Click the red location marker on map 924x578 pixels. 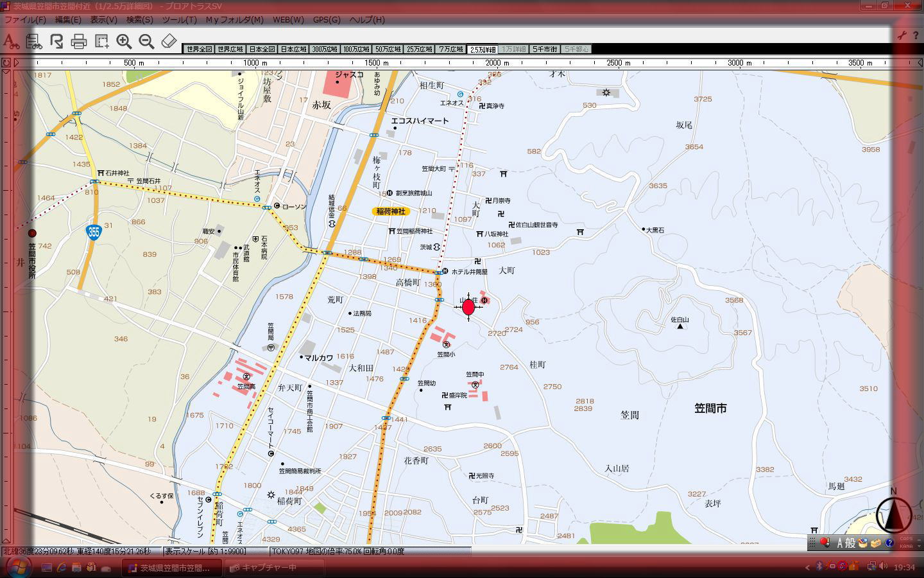(468, 307)
